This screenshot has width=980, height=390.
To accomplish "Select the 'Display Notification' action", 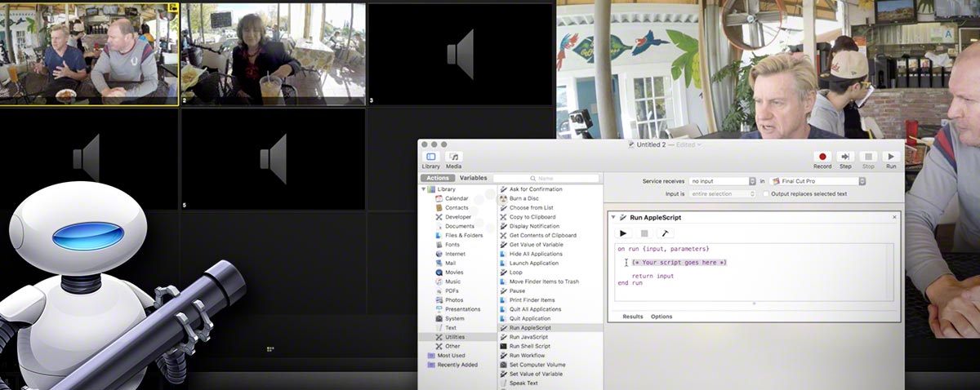I will (x=528, y=226).
